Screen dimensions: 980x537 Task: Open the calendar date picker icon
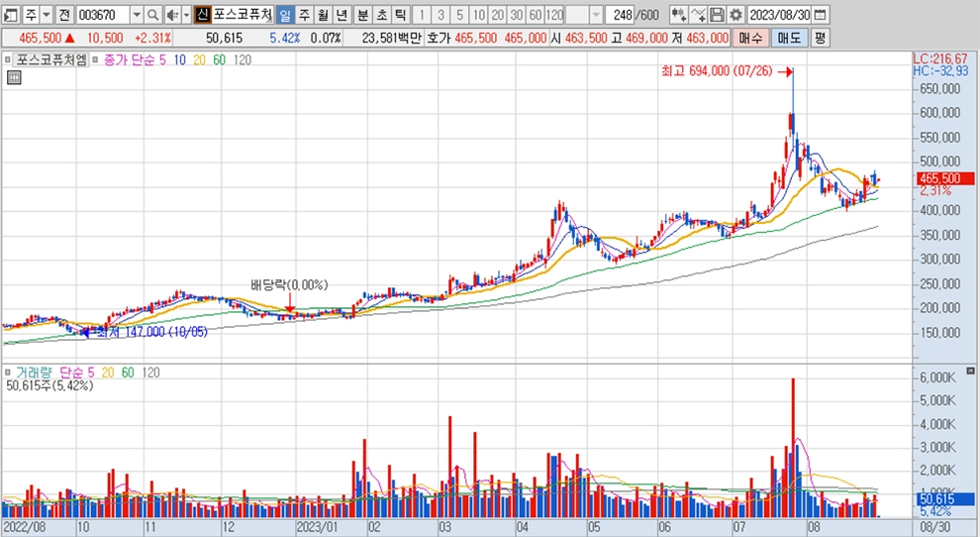point(820,15)
